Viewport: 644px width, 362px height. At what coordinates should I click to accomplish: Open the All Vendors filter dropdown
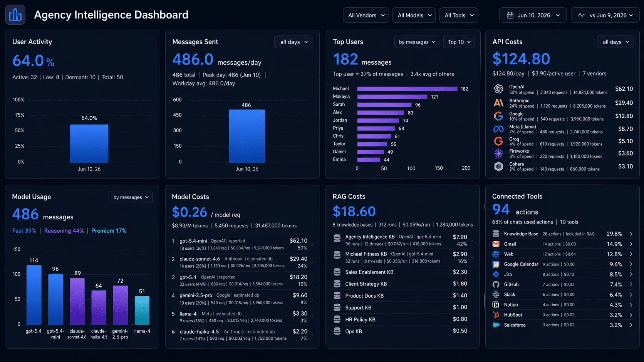(366, 15)
